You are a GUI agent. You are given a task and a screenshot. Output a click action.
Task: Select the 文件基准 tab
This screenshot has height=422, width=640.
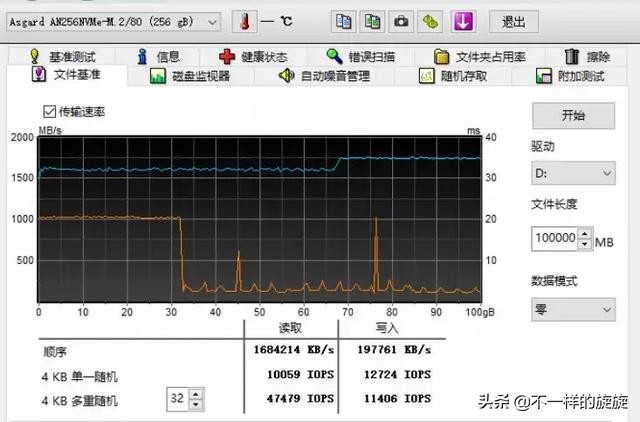coord(67,75)
